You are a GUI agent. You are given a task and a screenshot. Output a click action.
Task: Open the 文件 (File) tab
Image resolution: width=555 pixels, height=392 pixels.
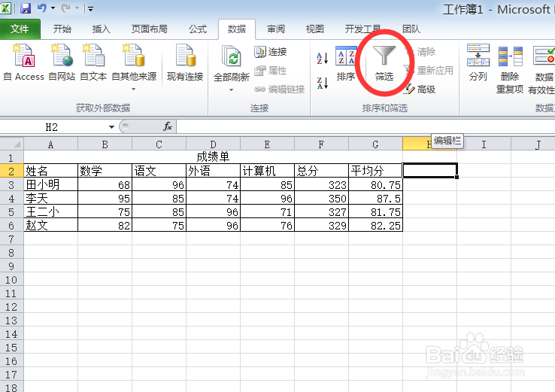20,29
